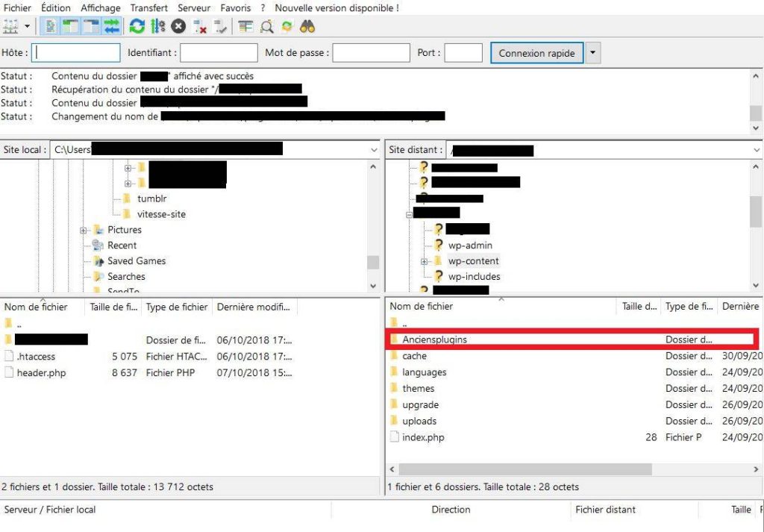This screenshot has height=532, width=764.
Task: Expand the wp-content folder in remote tree
Action: (424, 262)
